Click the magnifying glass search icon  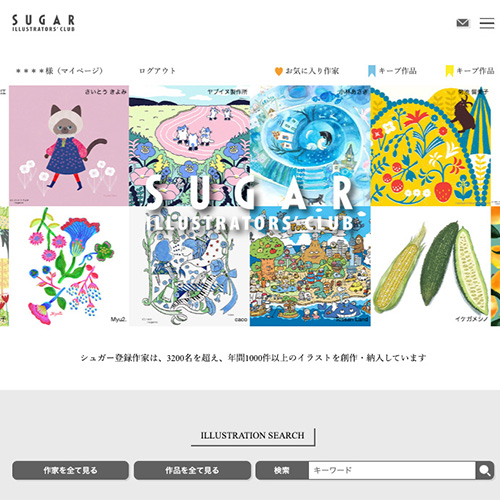tap(485, 470)
